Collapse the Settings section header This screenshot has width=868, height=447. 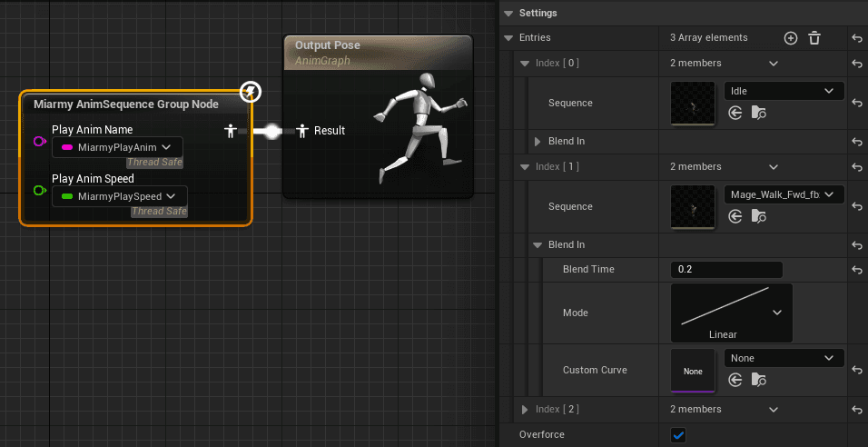point(508,13)
